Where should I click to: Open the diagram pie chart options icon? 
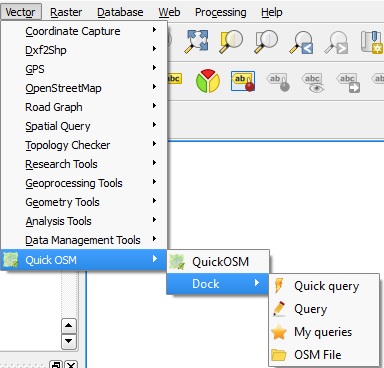[208, 81]
